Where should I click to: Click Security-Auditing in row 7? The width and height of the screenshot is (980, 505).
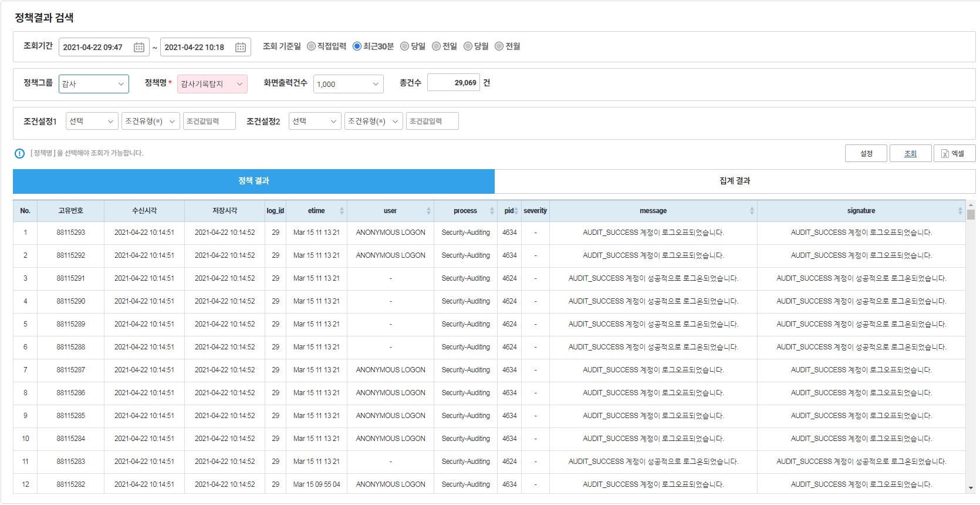point(465,370)
